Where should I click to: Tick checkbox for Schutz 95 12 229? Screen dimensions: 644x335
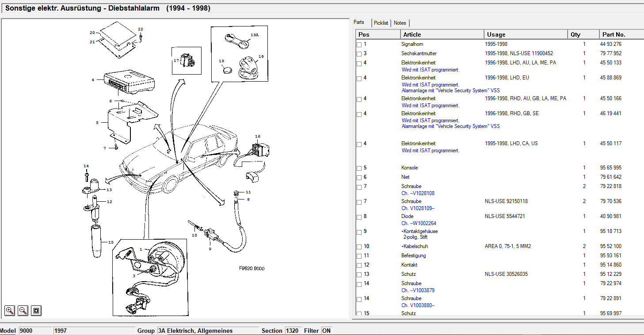point(359,275)
